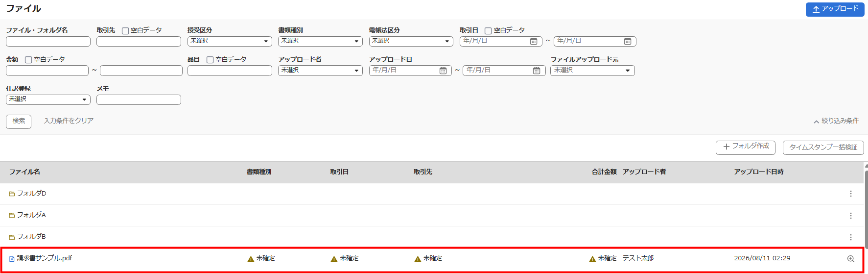
Task: Check 空白データ for 取引先
Action: pyautogui.click(x=125, y=31)
